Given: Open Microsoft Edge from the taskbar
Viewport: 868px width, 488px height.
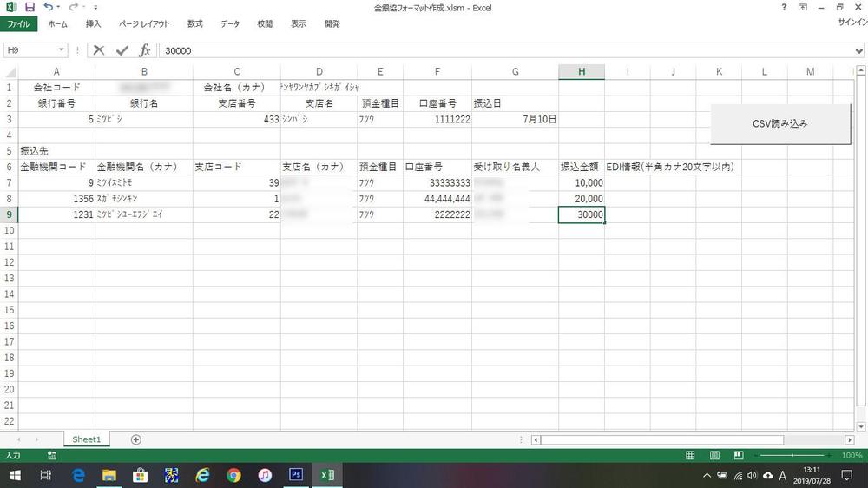Looking at the screenshot, I should pyautogui.click(x=78, y=475).
